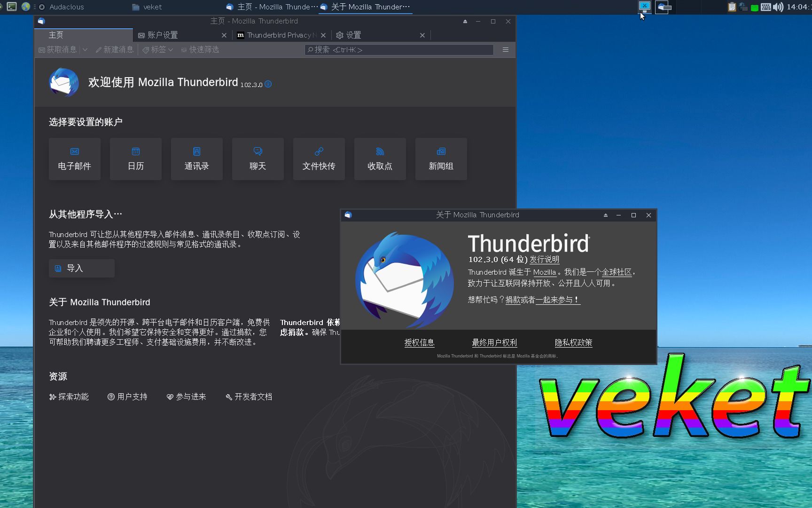Viewport: 812px width, 508px height.
Task: Open 发行说明 release notes in About dialog
Action: 545,260
